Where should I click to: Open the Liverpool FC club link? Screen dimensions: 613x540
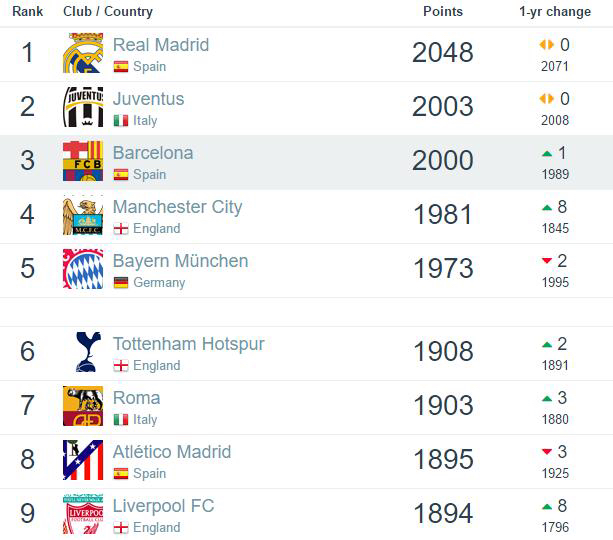tap(163, 506)
